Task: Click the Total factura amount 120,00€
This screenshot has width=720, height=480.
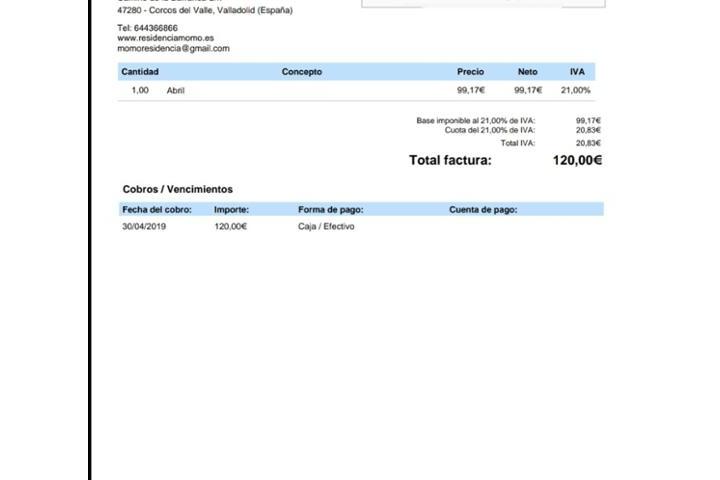Action: pyautogui.click(x=577, y=160)
